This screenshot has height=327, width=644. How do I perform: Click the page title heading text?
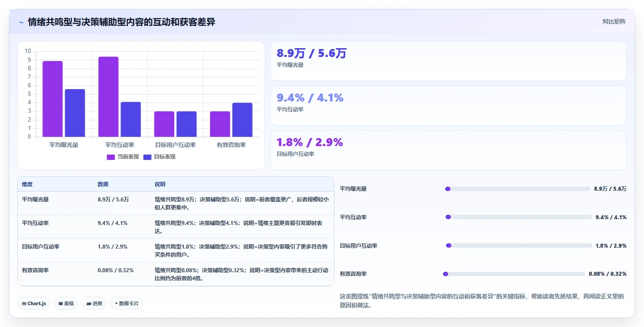[x=122, y=22]
